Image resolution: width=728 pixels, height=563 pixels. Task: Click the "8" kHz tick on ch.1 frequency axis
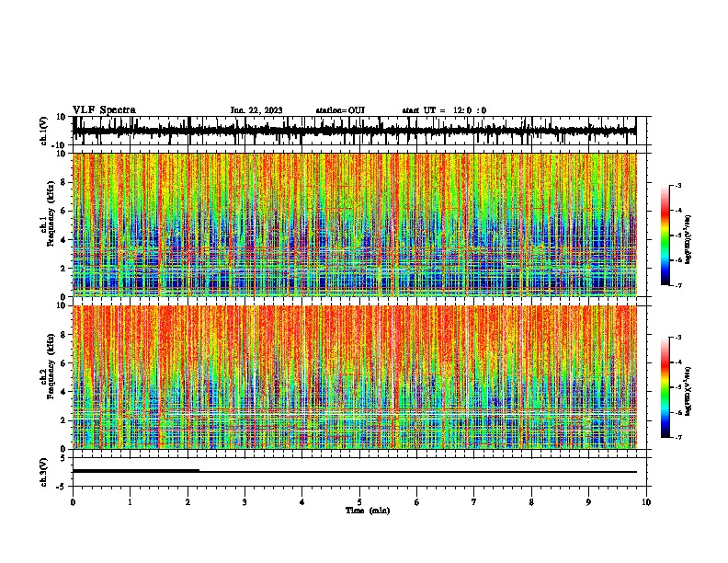tap(63, 182)
